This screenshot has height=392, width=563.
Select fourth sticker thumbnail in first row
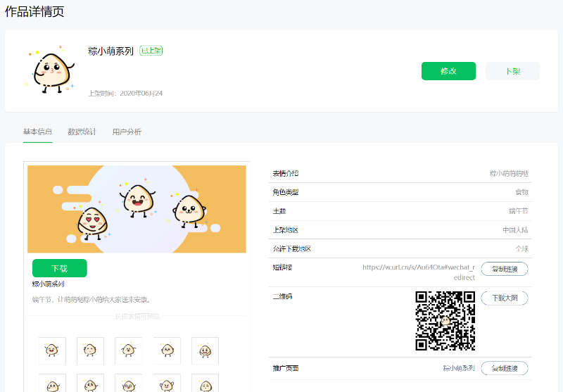tap(167, 350)
